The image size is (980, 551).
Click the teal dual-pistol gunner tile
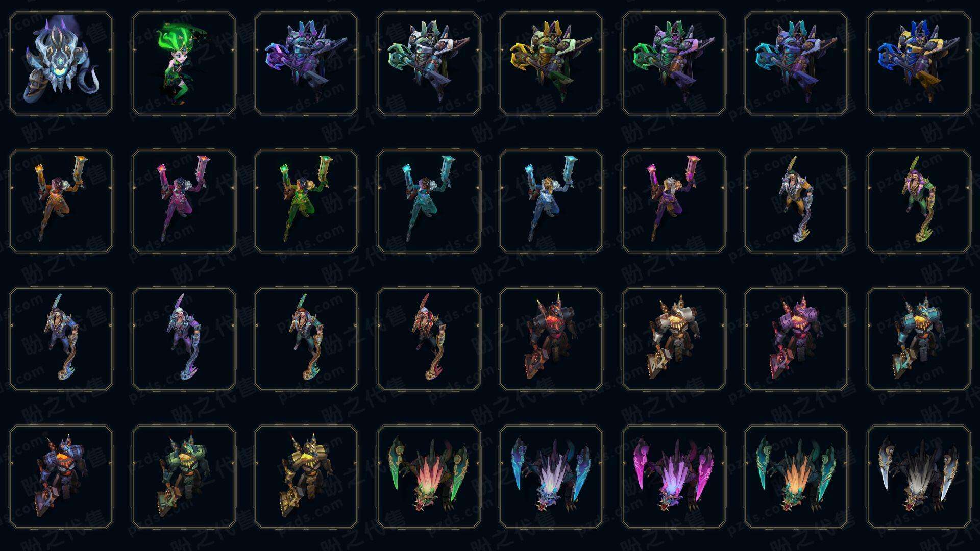point(429,201)
